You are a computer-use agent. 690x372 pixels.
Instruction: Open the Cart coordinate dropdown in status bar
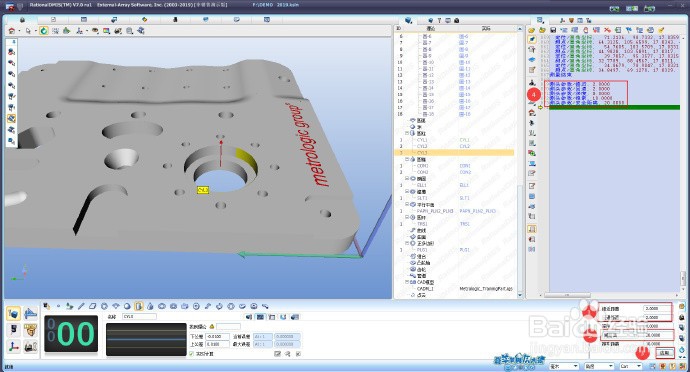pyautogui.click(x=631, y=366)
